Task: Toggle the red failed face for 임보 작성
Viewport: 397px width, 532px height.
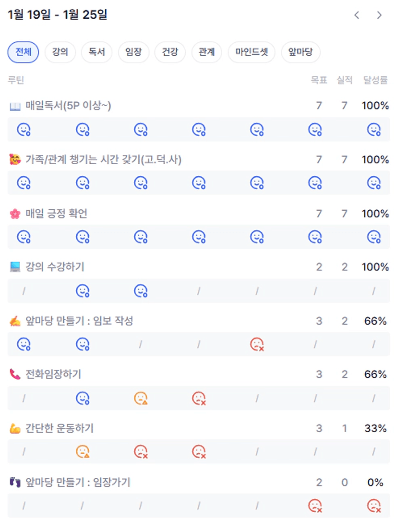Action: (257, 344)
